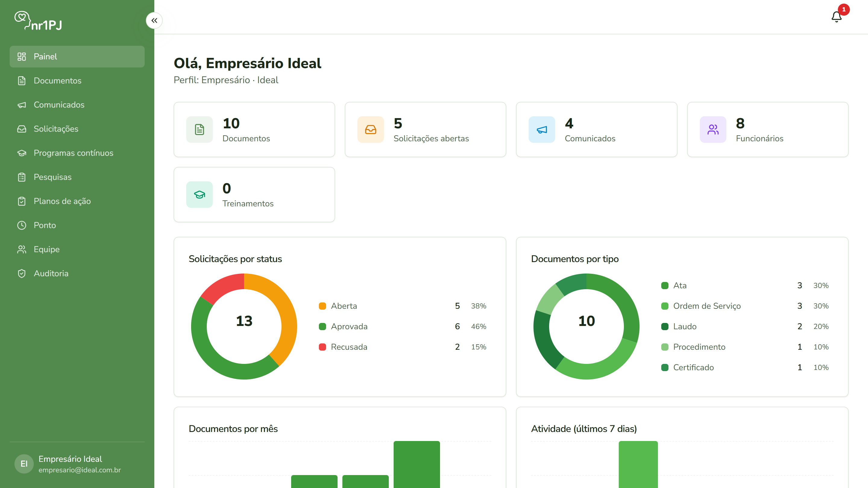The image size is (868, 488).
Task: Click the 46% value for Aprovada
Action: click(x=479, y=326)
